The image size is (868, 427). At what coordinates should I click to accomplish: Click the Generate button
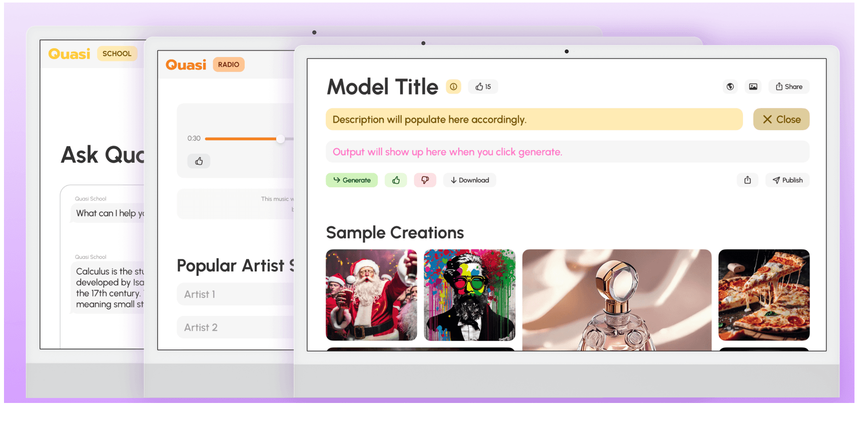[352, 180]
